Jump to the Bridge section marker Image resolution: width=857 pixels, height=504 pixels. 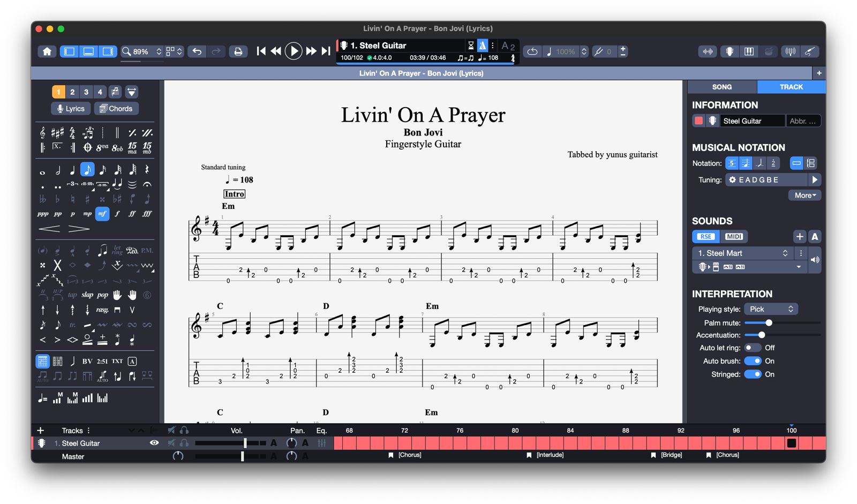click(666, 455)
